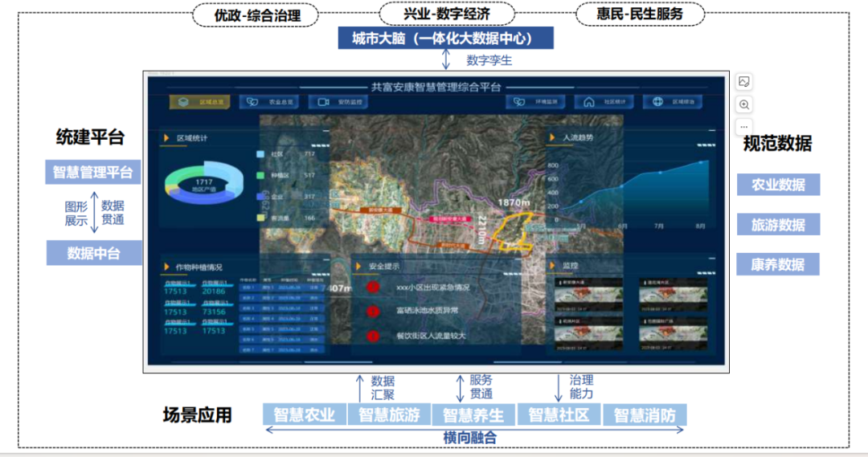868x457 pixels.
Task: Expand the 人流趋势 panel arrow
Action: [553, 138]
